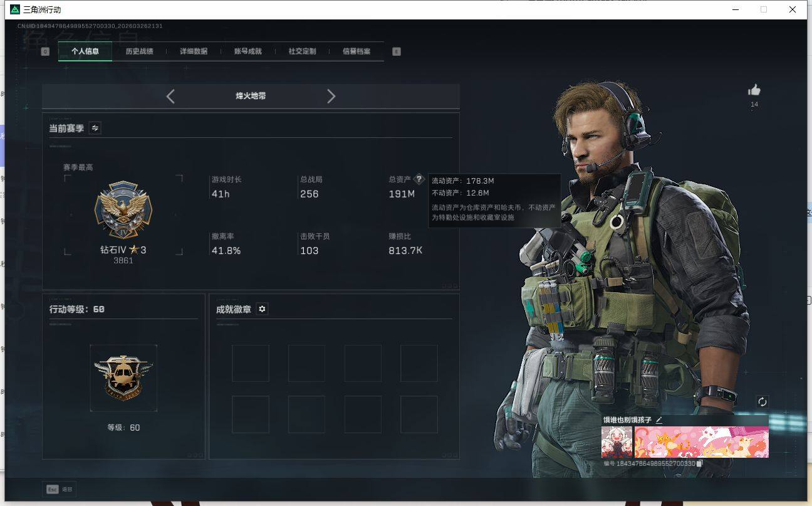Click the 游戏时长 value 41h
812x506 pixels.
(x=221, y=194)
